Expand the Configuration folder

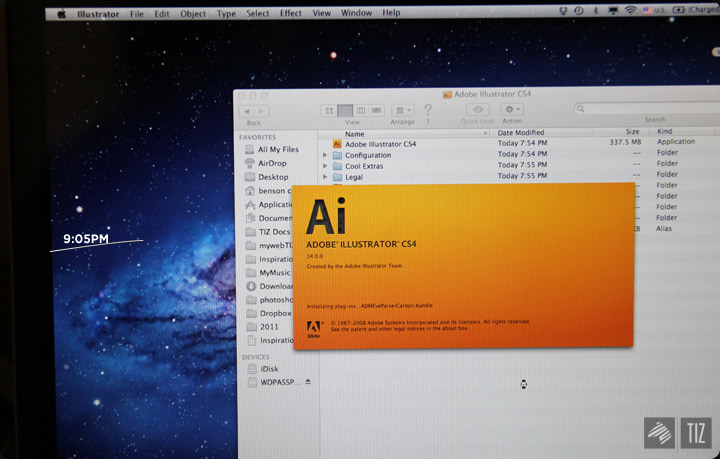point(325,155)
